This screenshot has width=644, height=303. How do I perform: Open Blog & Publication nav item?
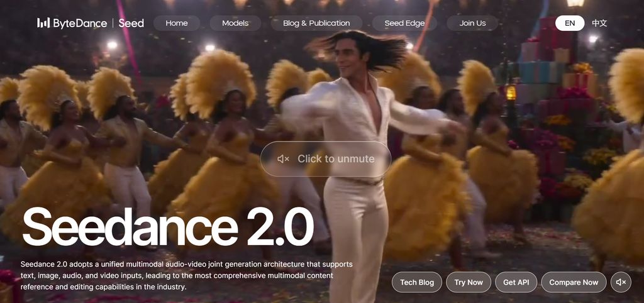(317, 23)
